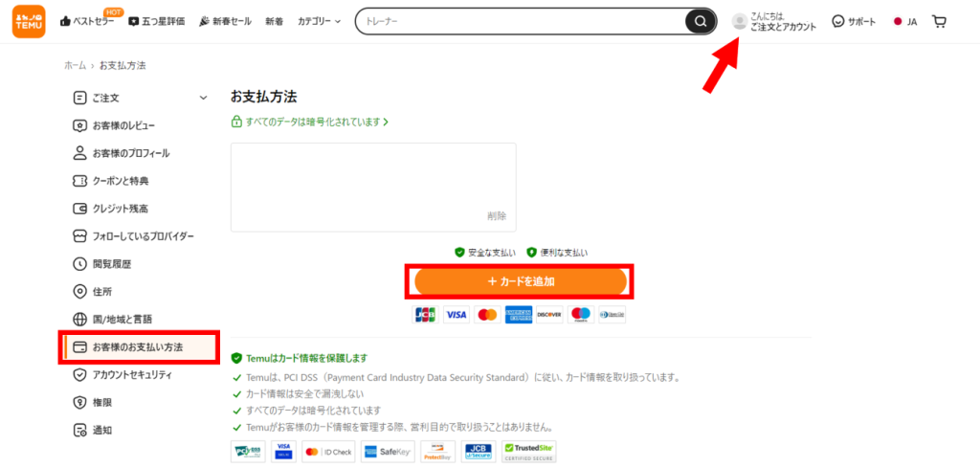Click the search magnifier button
This screenshot has width=980, height=467.
pyautogui.click(x=701, y=21)
